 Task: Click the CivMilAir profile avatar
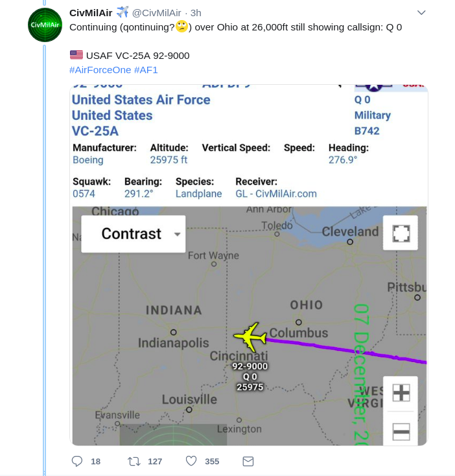point(45,25)
